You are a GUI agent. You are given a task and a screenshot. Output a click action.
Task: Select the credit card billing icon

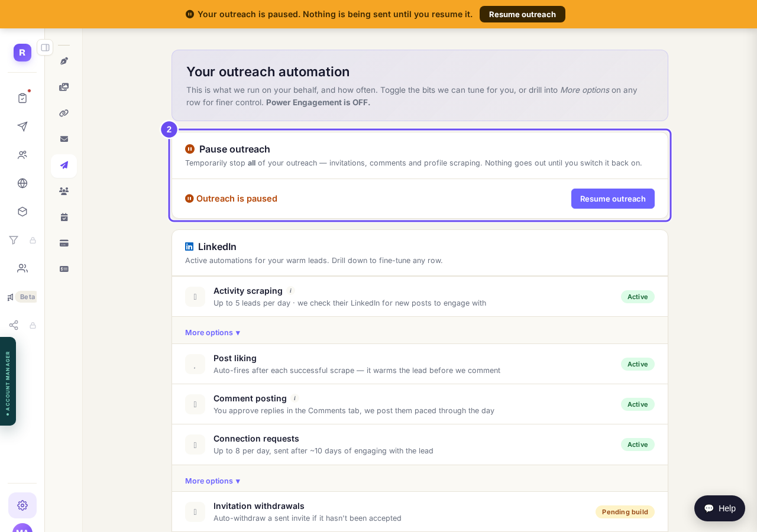coord(64,243)
